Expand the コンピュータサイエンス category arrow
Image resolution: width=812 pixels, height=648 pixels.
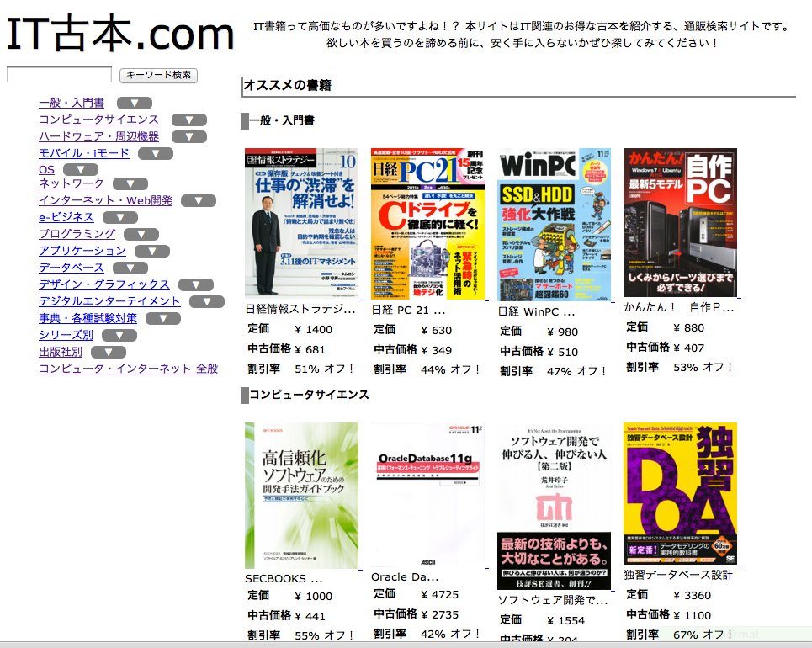(x=188, y=120)
